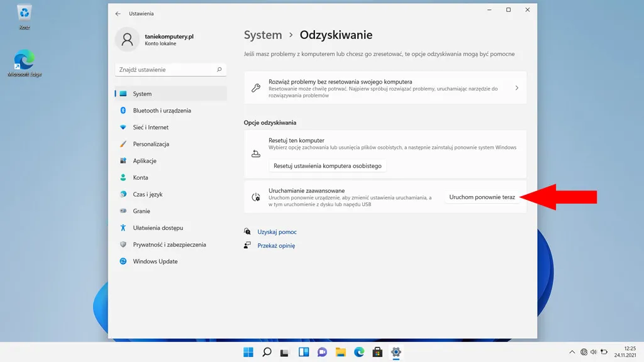This screenshot has width=644, height=362.
Task: Open Bluetooth i urządzenia settings
Action: pos(170,111)
